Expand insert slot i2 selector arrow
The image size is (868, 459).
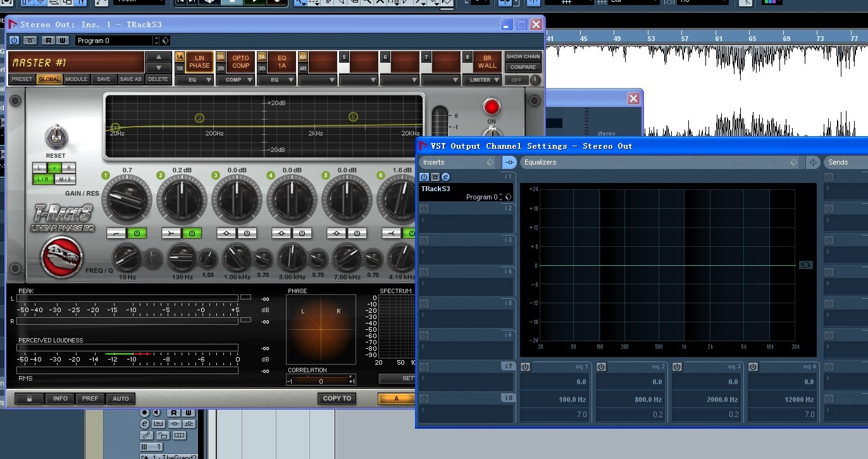[423, 220]
